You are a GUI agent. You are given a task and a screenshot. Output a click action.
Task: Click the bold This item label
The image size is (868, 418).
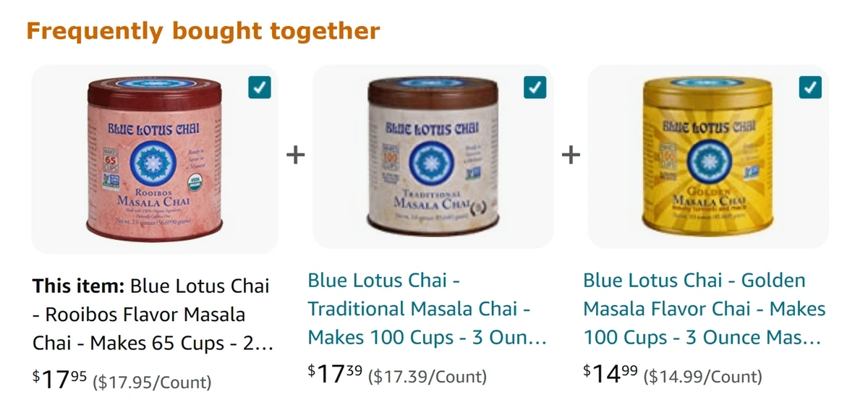click(x=79, y=286)
